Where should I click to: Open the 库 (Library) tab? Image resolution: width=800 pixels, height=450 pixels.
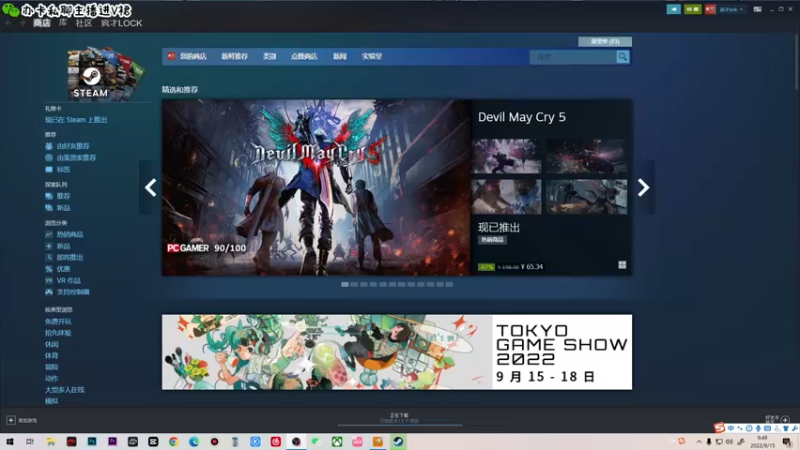coord(63,23)
